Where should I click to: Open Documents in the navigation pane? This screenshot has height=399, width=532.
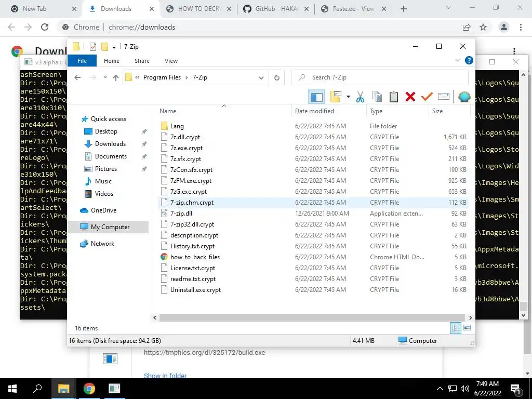click(x=105, y=156)
